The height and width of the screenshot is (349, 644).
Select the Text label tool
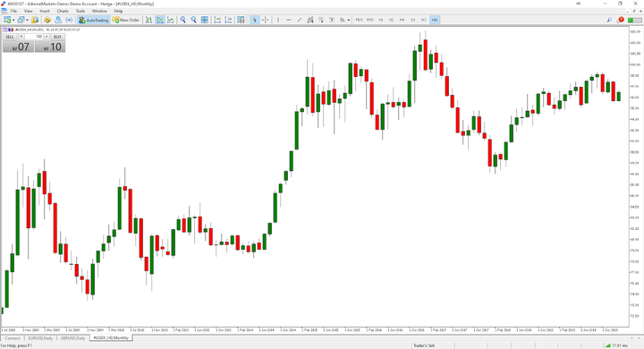pyautogui.click(x=332, y=20)
